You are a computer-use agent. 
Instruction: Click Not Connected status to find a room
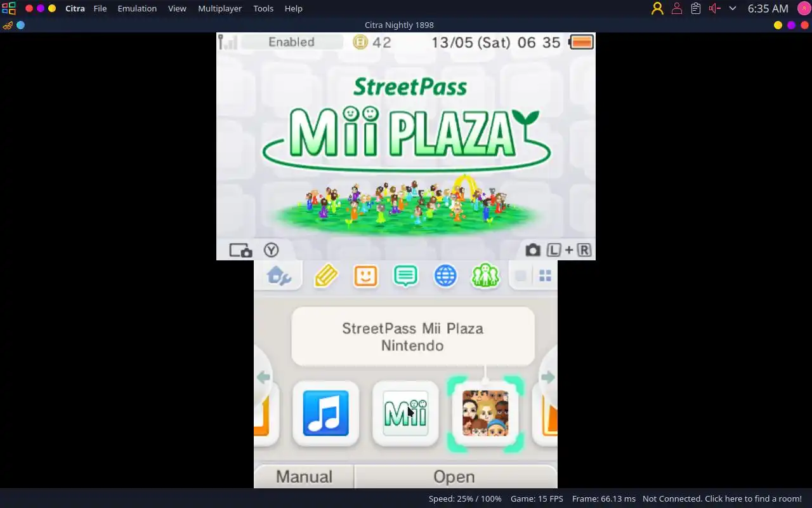[722, 498]
